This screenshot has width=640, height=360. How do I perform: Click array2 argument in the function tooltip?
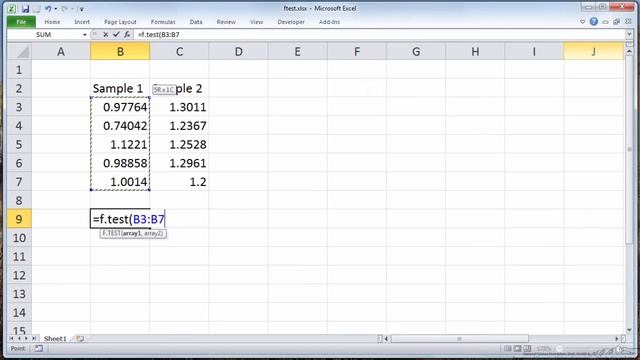(x=153, y=233)
